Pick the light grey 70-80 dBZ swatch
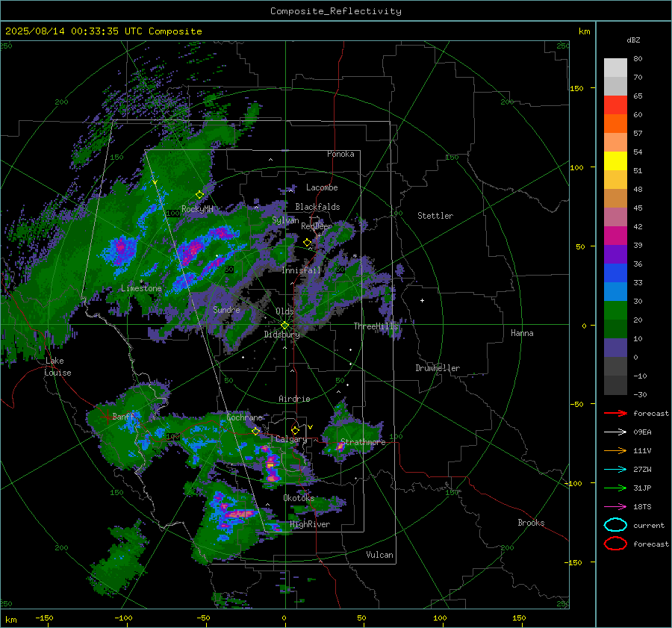Viewport: 672px width, 628px height. pos(615,68)
